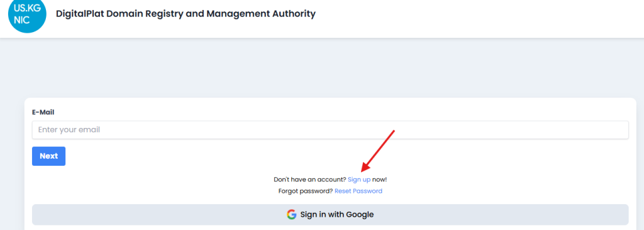Click "Sign in with Google" label text
This screenshot has width=644, height=230.
point(337,214)
